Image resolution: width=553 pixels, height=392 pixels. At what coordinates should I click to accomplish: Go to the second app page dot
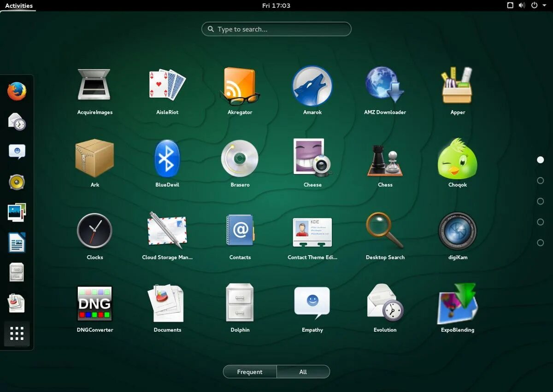541,181
